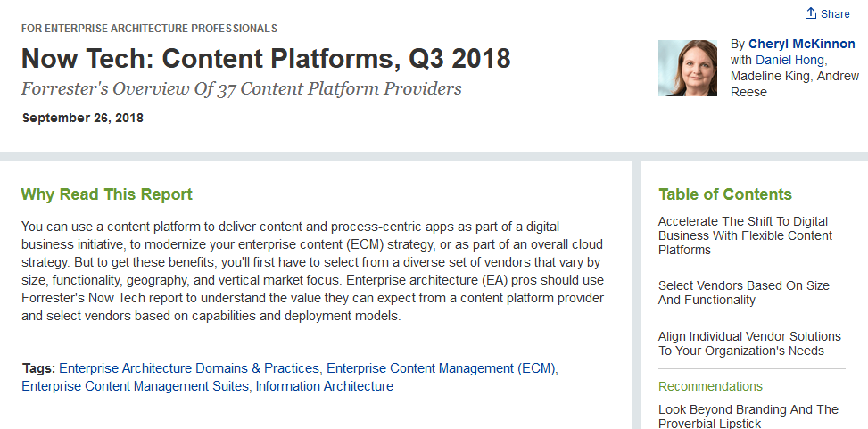This screenshot has width=868, height=429.
Task: Click the subtitle Forrester's Overview Of 37 Content Platform Providers
Action: click(242, 88)
